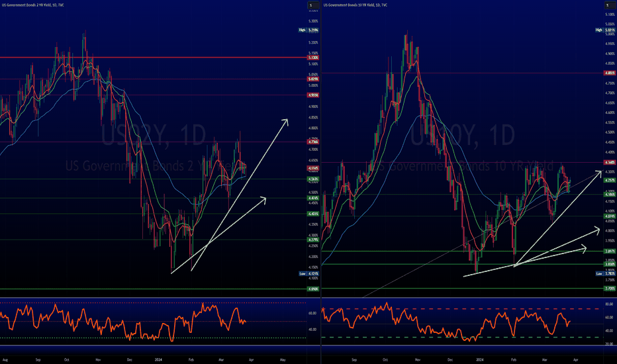The image size is (617, 364).
Task: Click the 40.00 value on the 2Y RSI scale
Action: (x=312, y=330)
